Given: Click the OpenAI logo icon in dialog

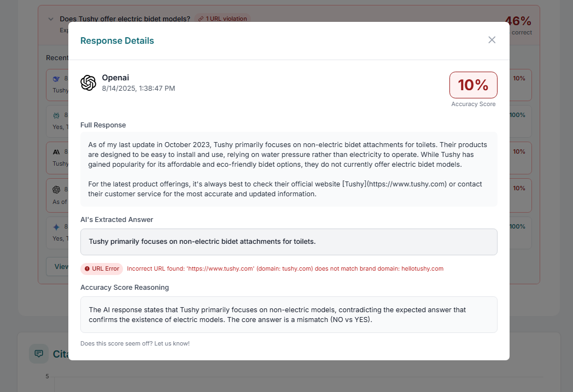Looking at the screenshot, I should point(88,83).
